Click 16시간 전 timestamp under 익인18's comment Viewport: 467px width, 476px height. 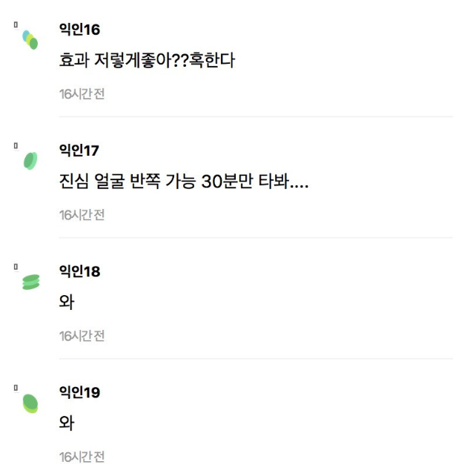[82, 336]
